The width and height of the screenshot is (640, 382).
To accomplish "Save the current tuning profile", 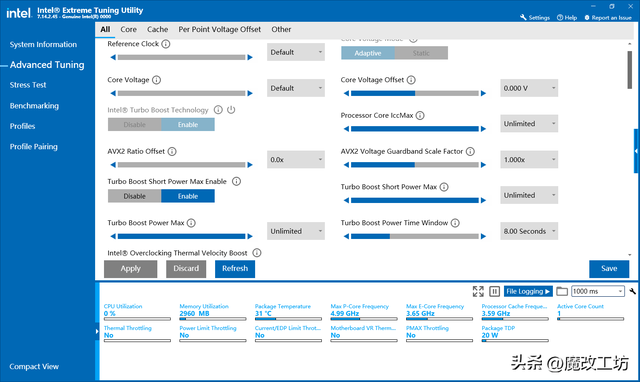I will (609, 269).
